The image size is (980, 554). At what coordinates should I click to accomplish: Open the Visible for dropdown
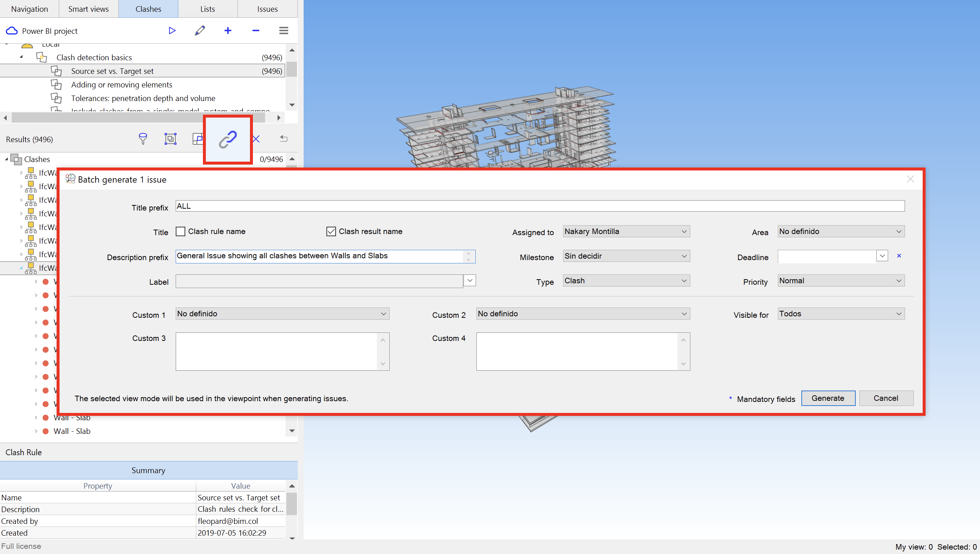(x=841, y=313)
